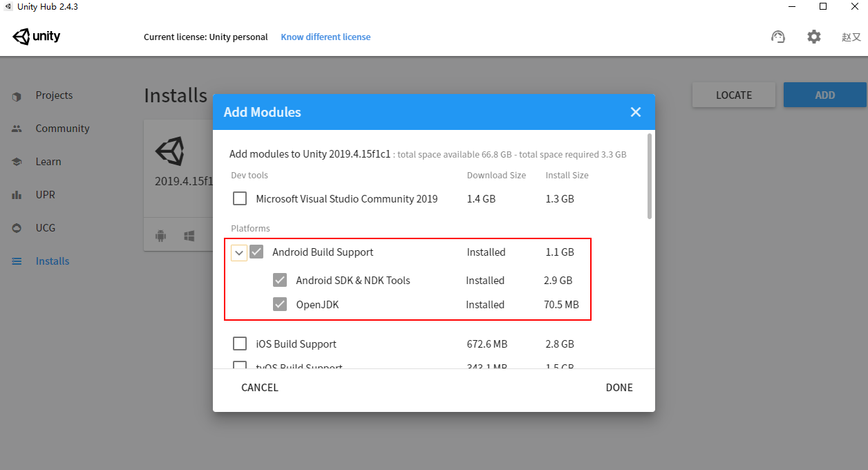Open Learn section
The width and height of the screenshot is (868, 470).
point(48,162)
